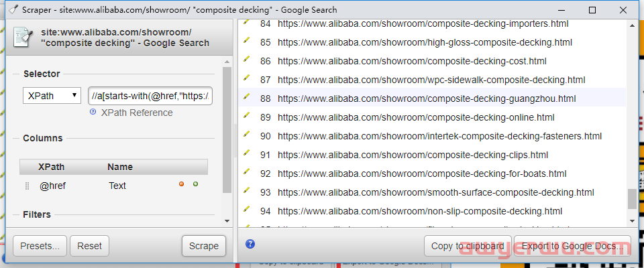
Task: Click the Reset button
Action: [89, 247]
